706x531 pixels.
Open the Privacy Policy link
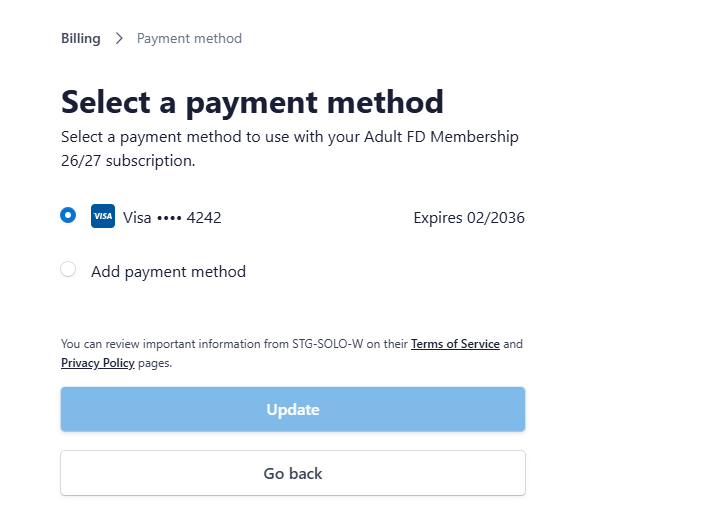[x=97, y=363]
